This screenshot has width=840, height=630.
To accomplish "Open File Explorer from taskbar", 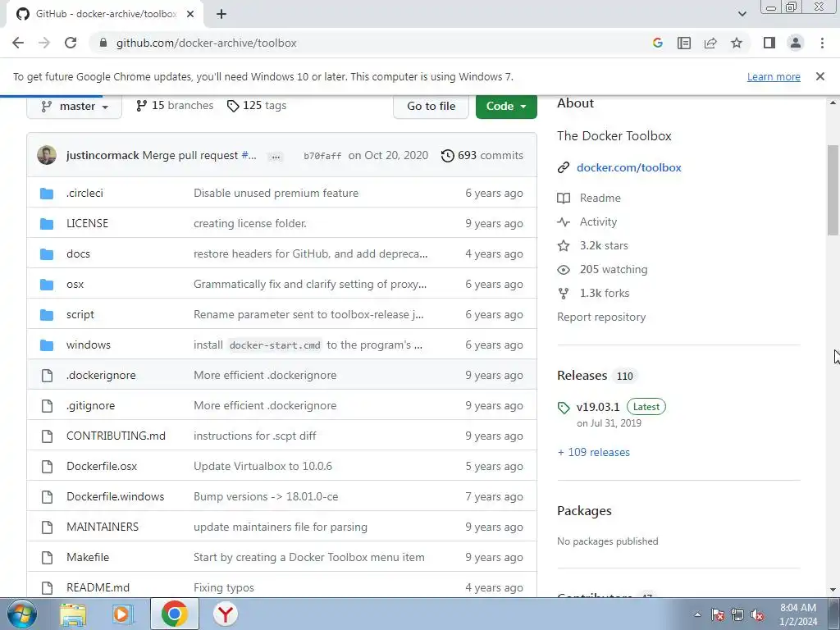I will point(73,614).
